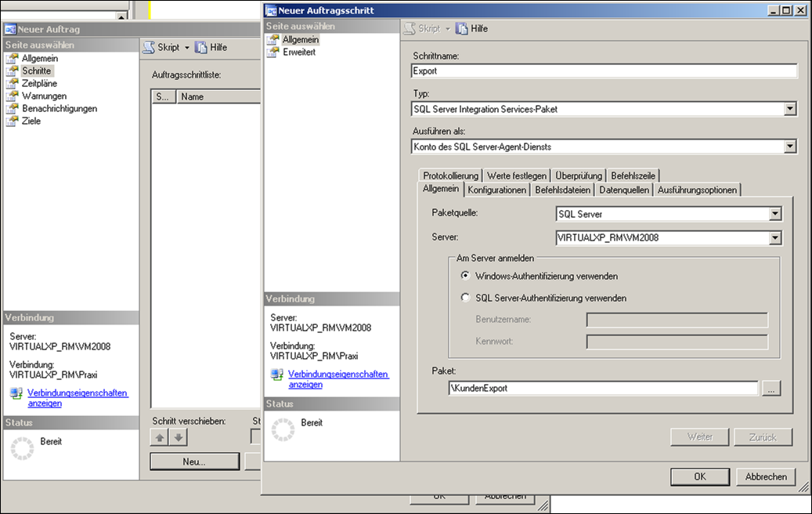The height and width of the screenshot is (514, 812).
Task: Click the Schrittname input field
Action: [604, 71]
